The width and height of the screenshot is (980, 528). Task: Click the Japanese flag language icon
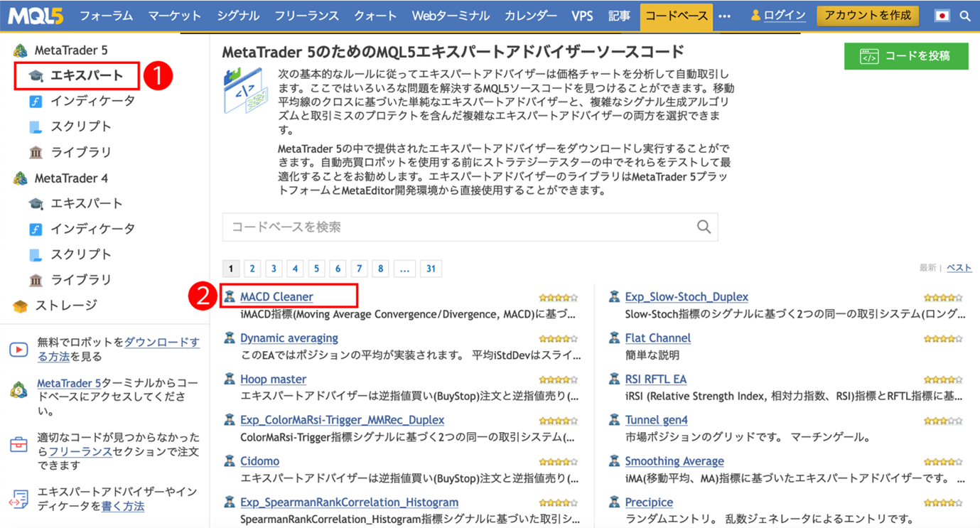[942, 16]
